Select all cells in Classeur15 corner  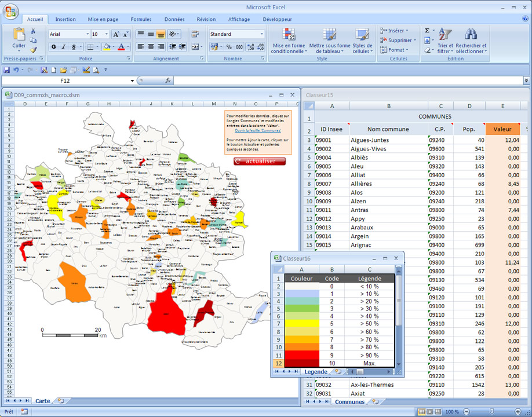click(x=309, y=106)
